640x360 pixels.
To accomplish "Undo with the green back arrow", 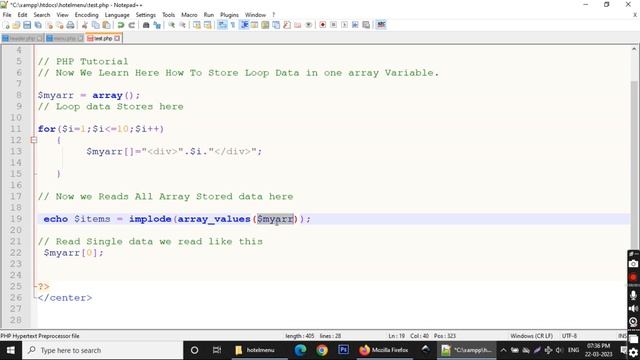I will [121, 25].
